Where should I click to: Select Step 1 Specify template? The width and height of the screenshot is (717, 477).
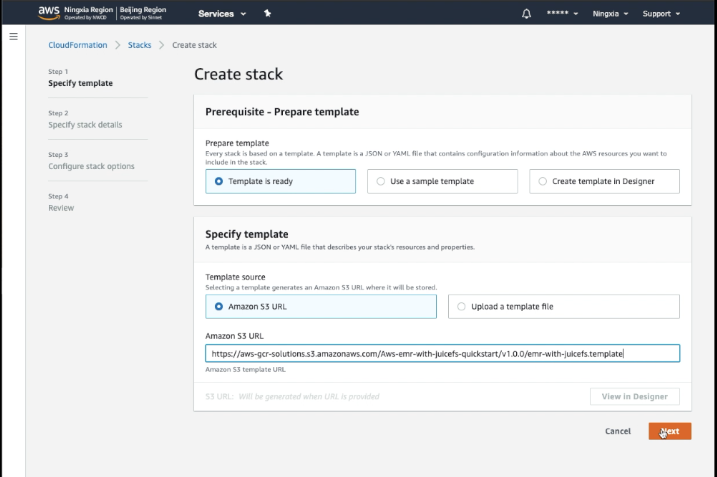(x=80, y=78)
